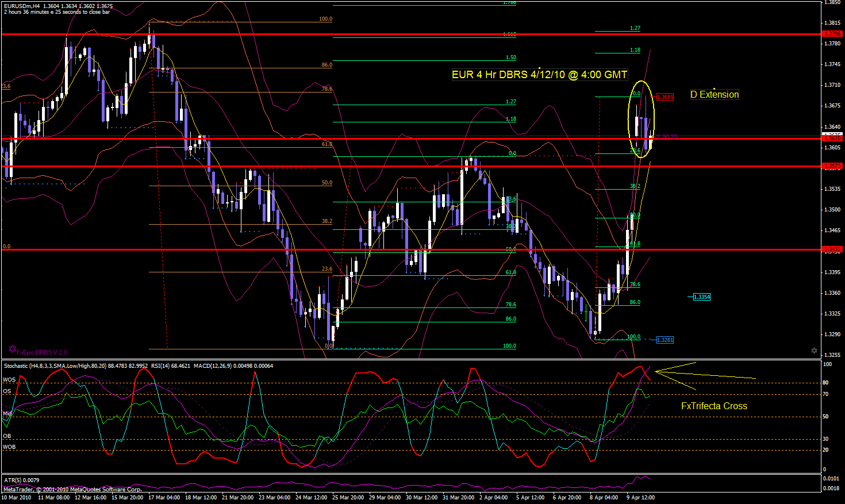Click the red 1.3691 price tag
Image resolution: width=845 pixels, height=504 pixels.
point(665,97)
